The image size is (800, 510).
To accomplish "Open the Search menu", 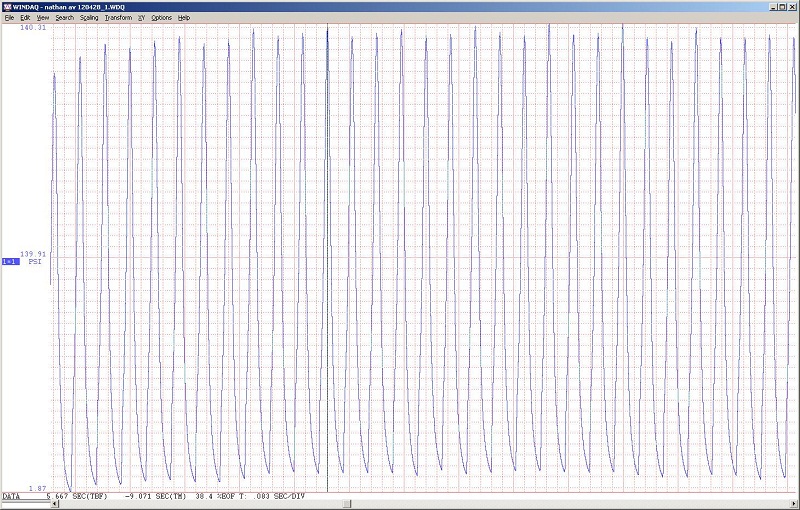I will point(64,18).
